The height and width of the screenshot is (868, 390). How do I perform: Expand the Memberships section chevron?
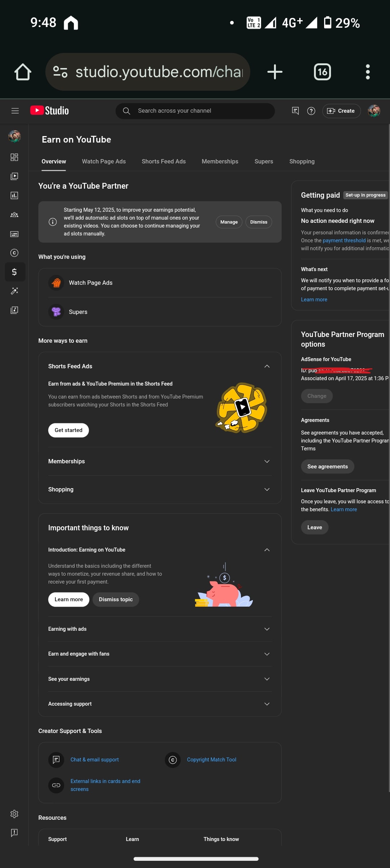click(x=267, y=461)
